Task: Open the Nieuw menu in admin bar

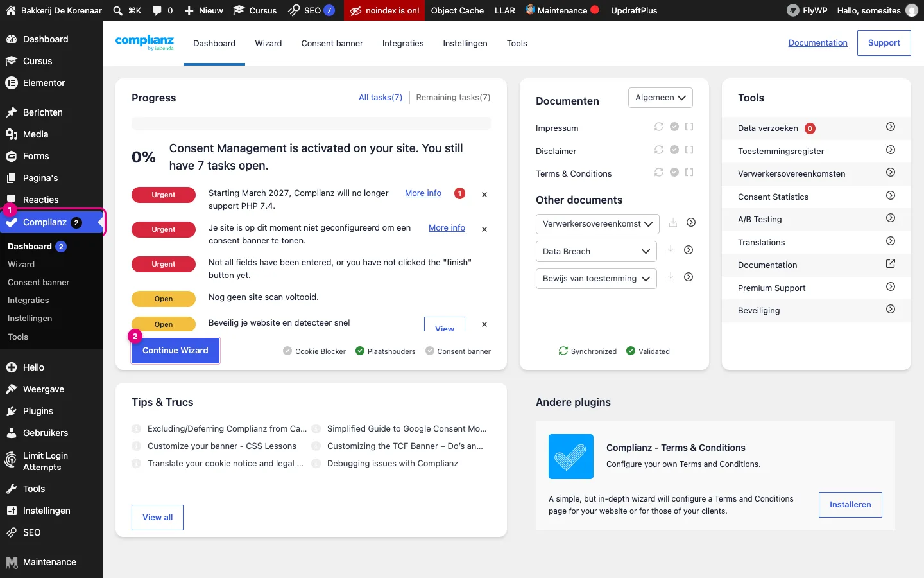Action: pyautogui.click(x=203, y=10)
